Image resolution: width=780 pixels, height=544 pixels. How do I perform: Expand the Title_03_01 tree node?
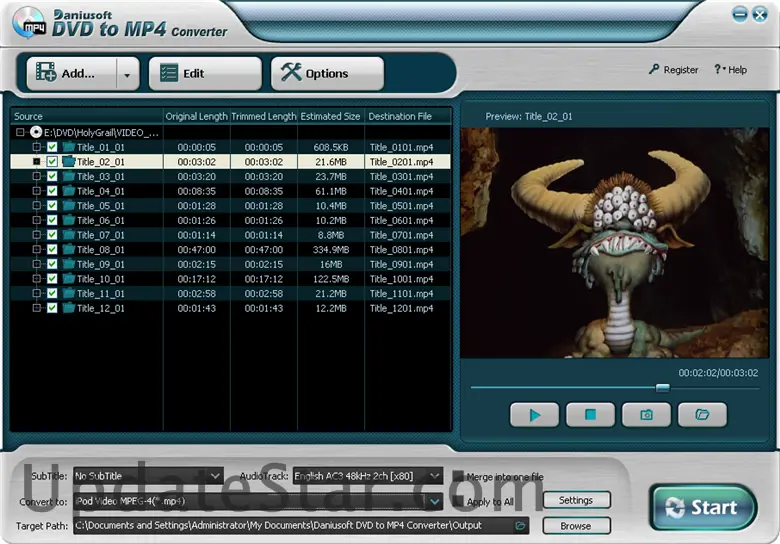pos(36,176)
